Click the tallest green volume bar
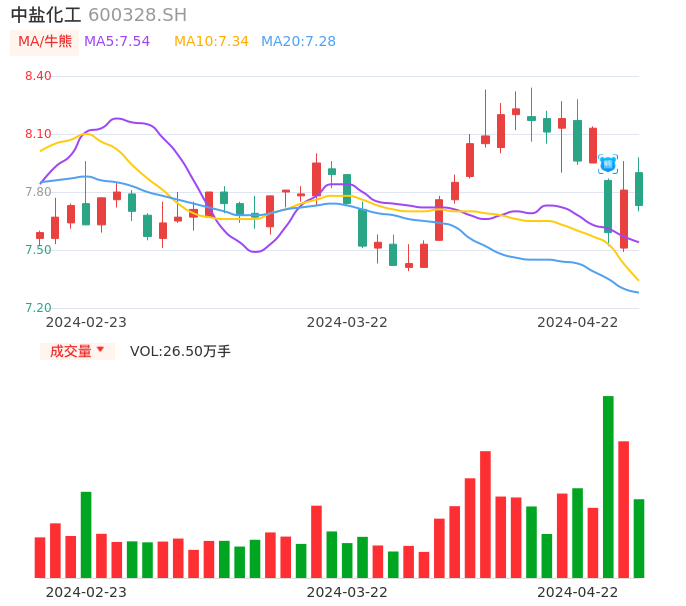Screen dimensions: 686x606 [608, 486]
